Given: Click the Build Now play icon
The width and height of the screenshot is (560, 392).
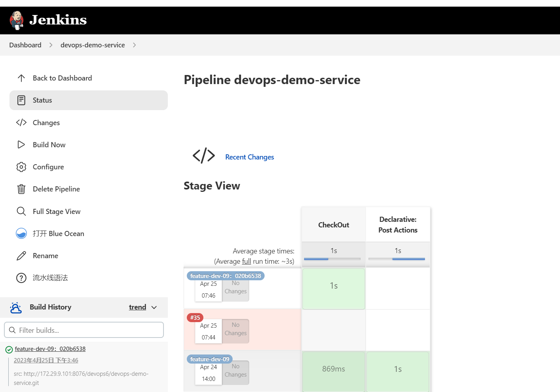Looking at the screenshot, I should [x=21, y=144].
